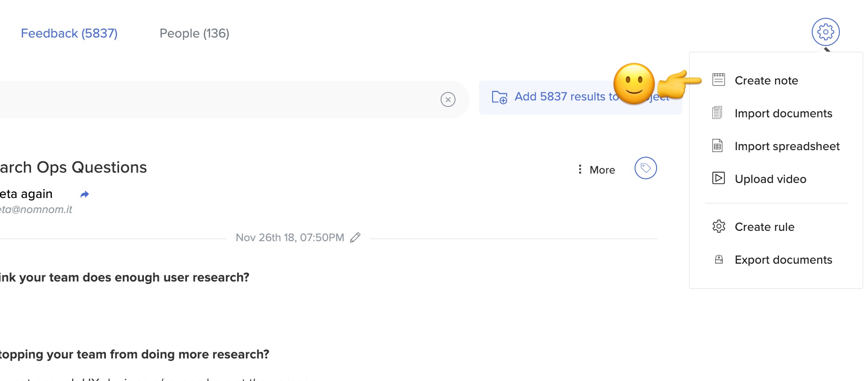868x381 pixels.
Task: Open the settings gear menu button
Action: pos(825,32)
